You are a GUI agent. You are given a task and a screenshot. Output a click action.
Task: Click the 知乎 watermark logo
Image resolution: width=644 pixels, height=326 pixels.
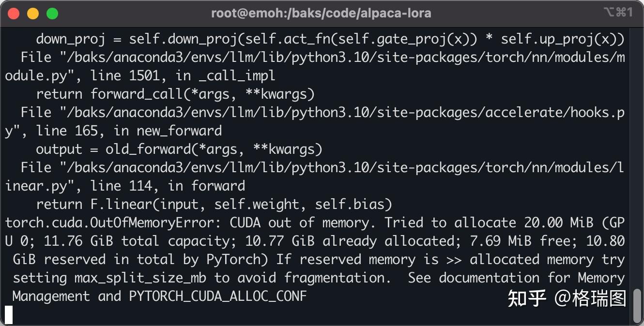527,298
